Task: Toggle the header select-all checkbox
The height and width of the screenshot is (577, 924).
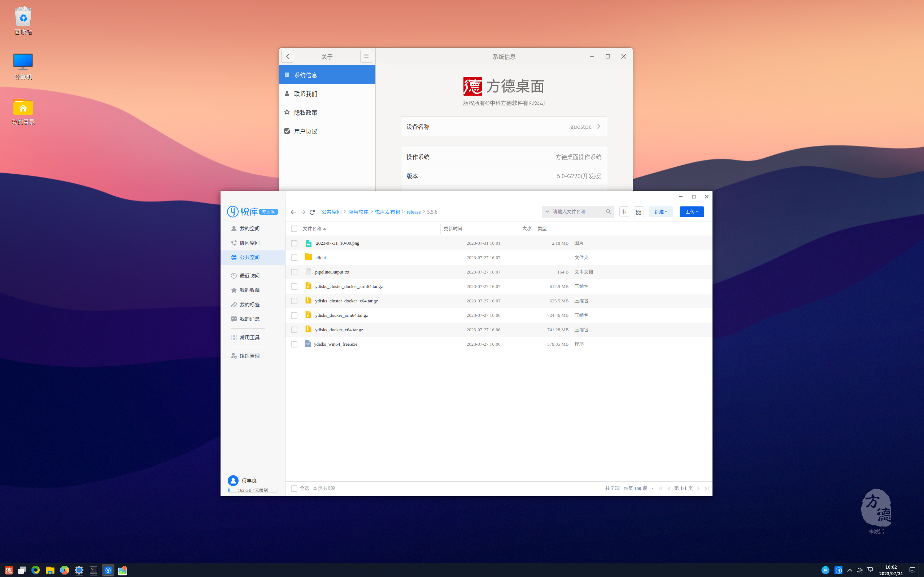Action: point(294,228)
